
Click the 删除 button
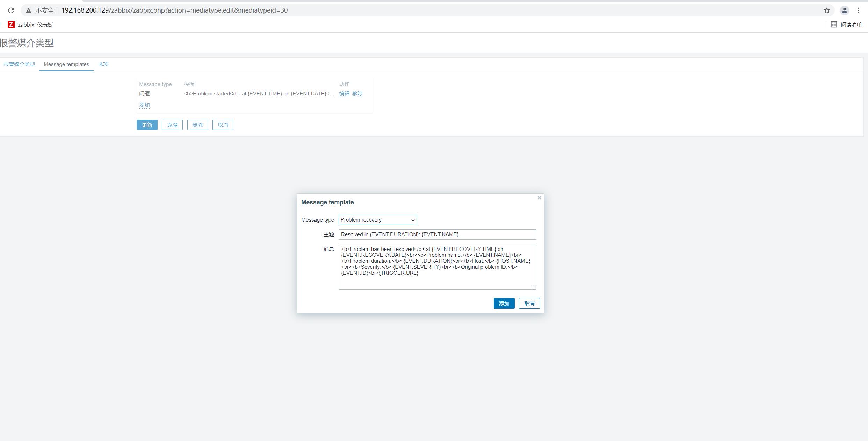pyautogui.click(x=198, y=125)
